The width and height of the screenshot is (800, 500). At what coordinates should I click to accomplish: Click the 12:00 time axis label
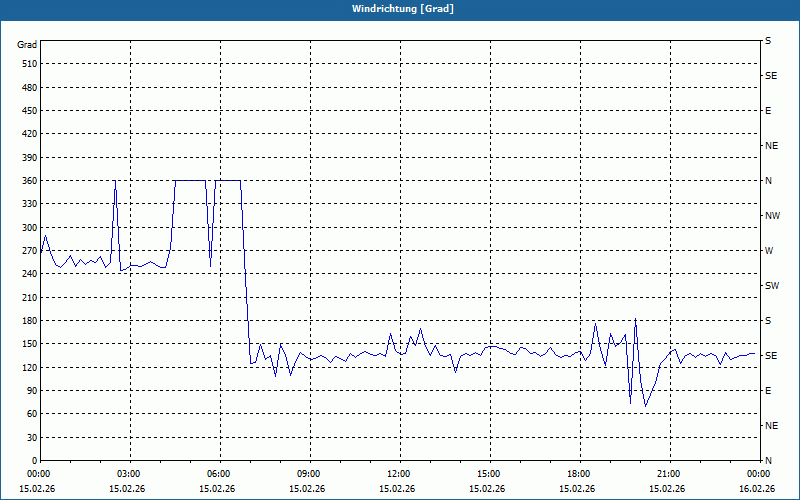[x=398, y=474]
